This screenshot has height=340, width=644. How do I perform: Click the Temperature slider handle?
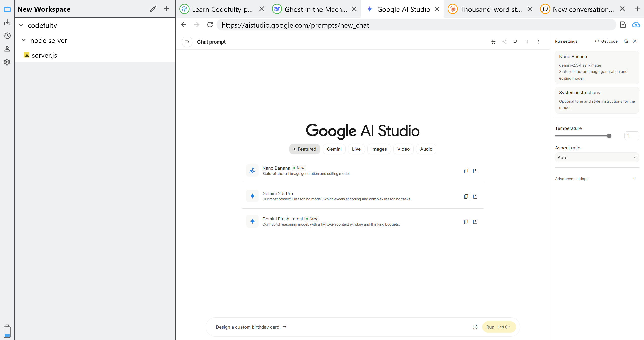pos(609,136)
